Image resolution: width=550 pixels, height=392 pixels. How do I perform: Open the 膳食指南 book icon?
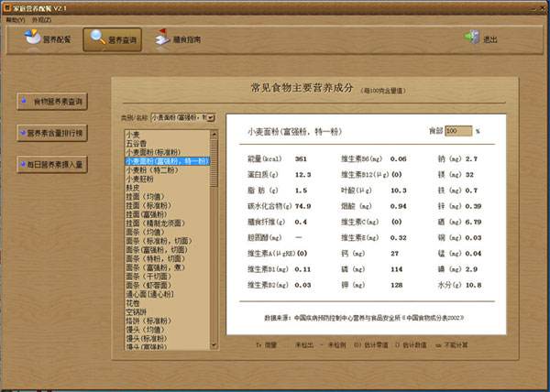pyautogui.click(x=179, y=39)
